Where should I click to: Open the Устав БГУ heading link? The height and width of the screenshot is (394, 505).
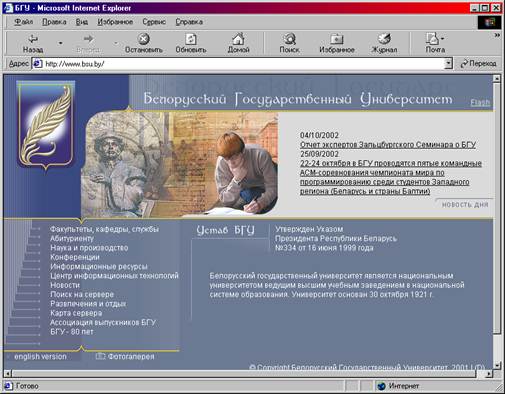[x=225, y=230]
